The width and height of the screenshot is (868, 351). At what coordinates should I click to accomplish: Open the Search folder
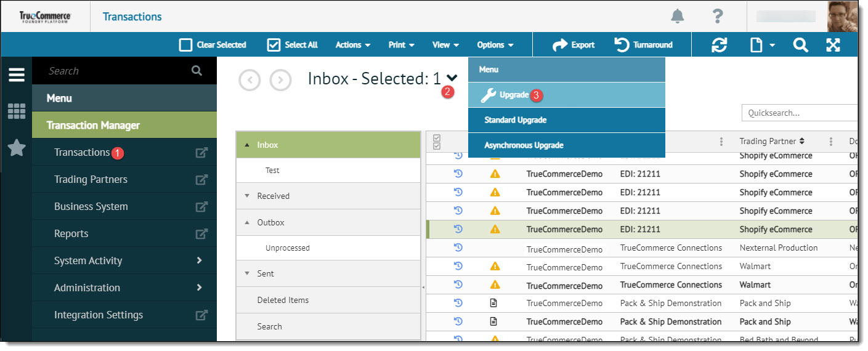click(328, 327)
